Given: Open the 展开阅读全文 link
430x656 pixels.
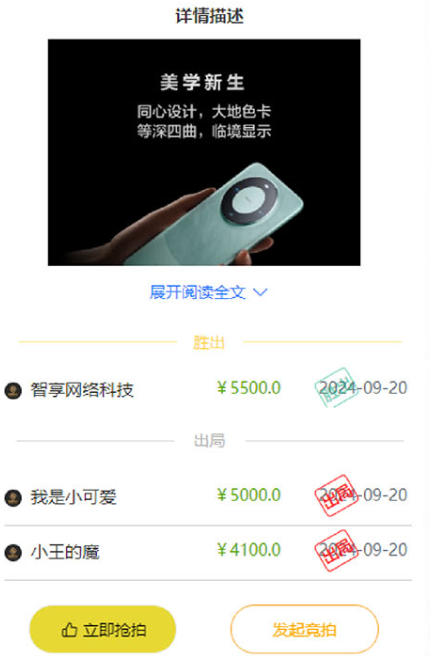Looking at the screenshot, I should tap(197, 292).
